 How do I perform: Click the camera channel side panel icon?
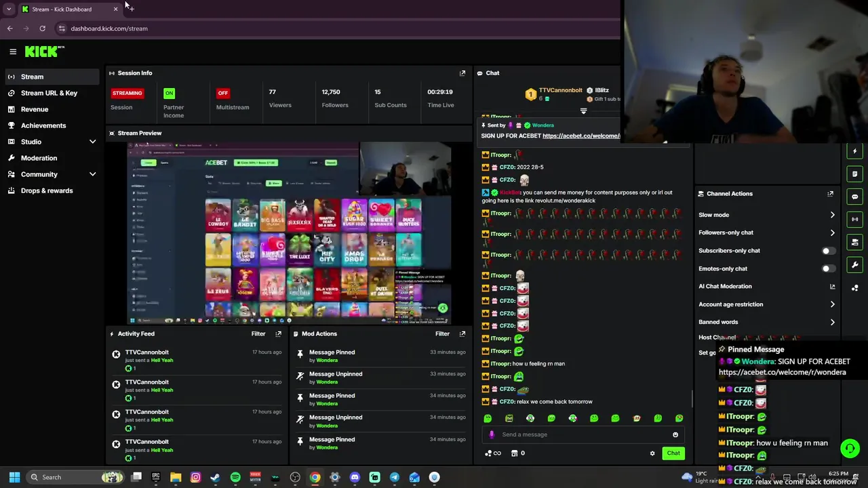(x=855, y=242)
